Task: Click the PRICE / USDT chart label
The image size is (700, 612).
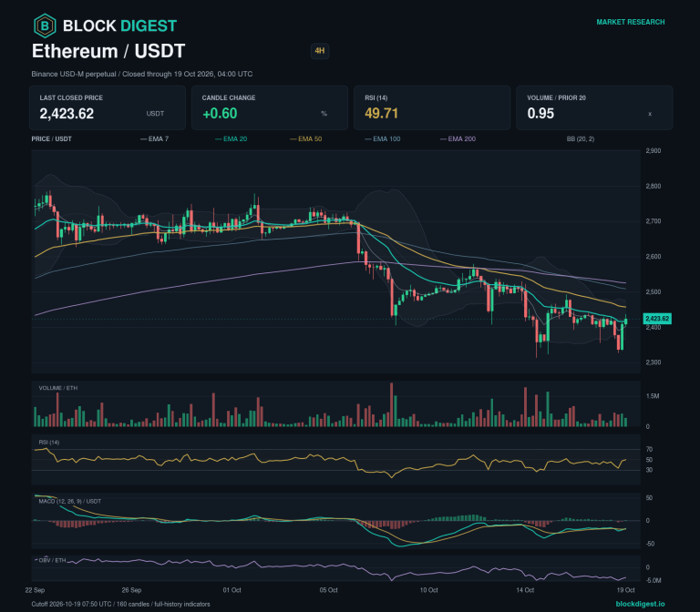Action: pos(51,138)
